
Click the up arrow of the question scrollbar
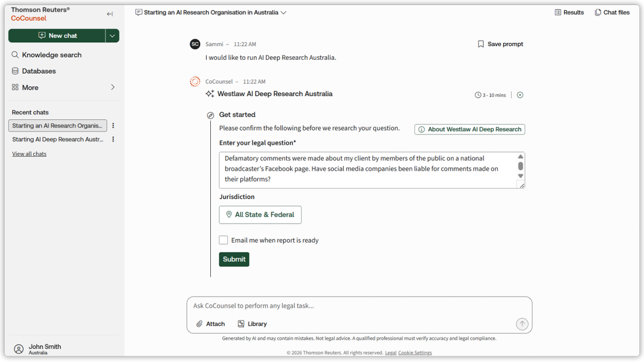tap(521, 156)
